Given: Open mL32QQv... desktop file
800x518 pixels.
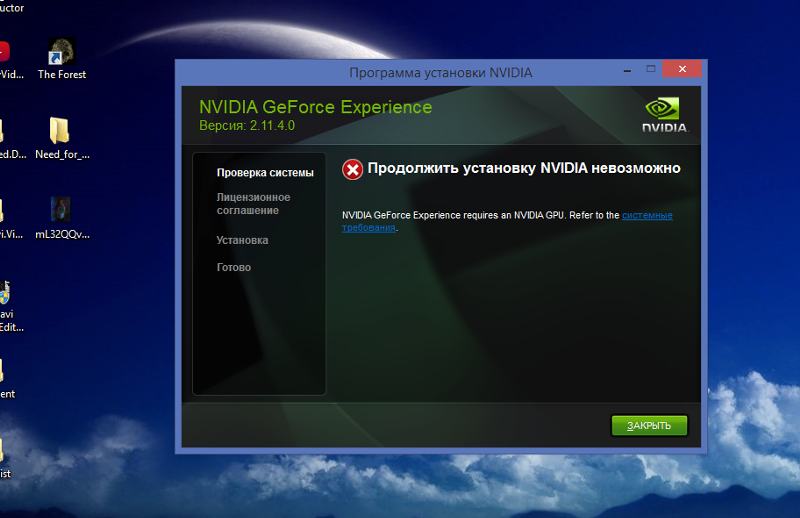Looking at the screenshot, I should pyautogui.click(x=62, y=218).
